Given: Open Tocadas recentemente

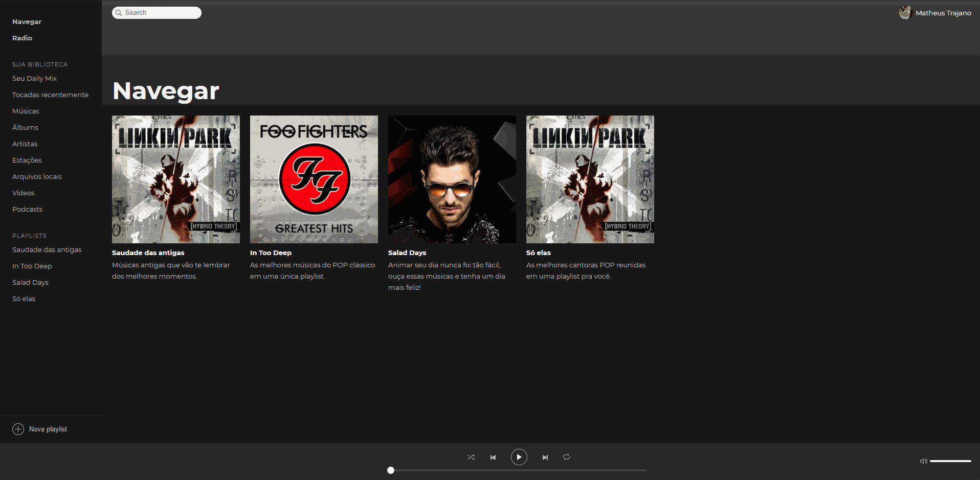Looking at the screenshot, I should (x=50, y=95).
